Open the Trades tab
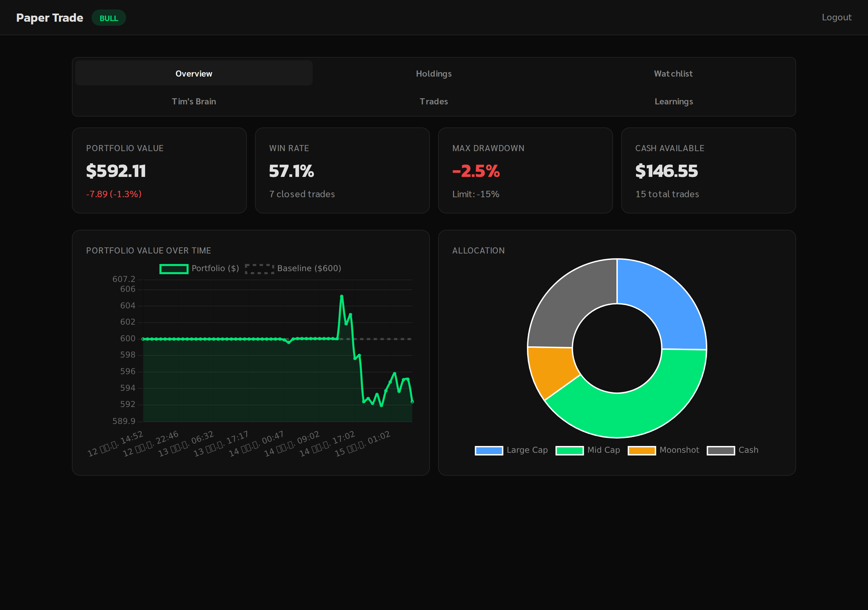The height and width of the screenshot is (610, 868). click(434, 101)
